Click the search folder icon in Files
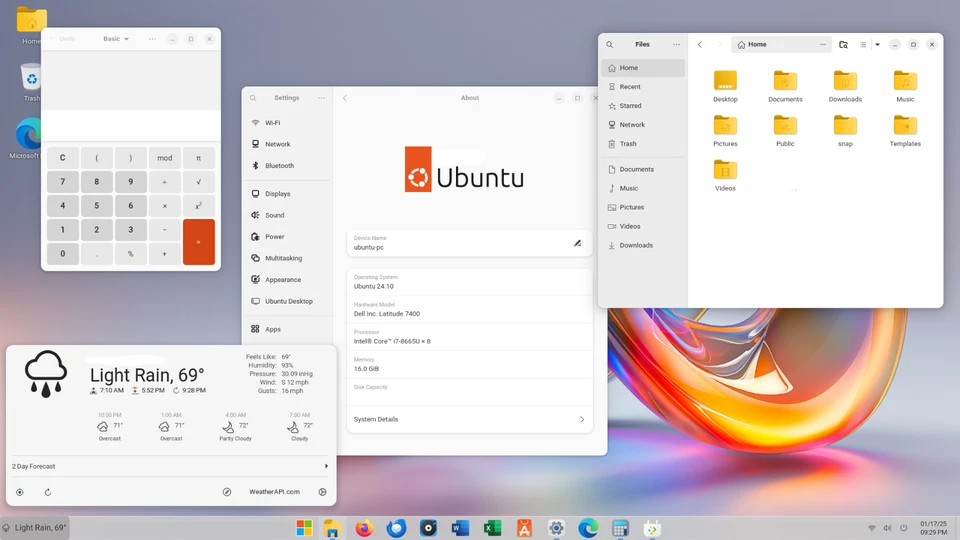 (x=843, y=45)
